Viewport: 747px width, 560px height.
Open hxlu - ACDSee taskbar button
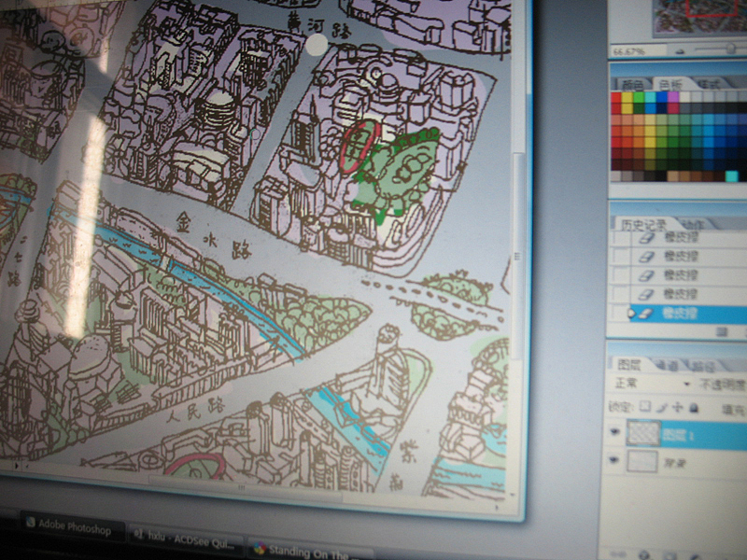point(186,539)
